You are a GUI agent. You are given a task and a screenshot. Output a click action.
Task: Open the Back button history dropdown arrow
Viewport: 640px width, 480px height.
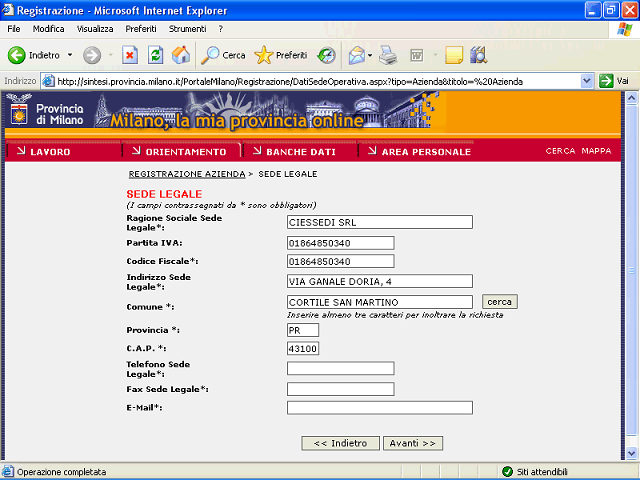(x=70, y=55)
